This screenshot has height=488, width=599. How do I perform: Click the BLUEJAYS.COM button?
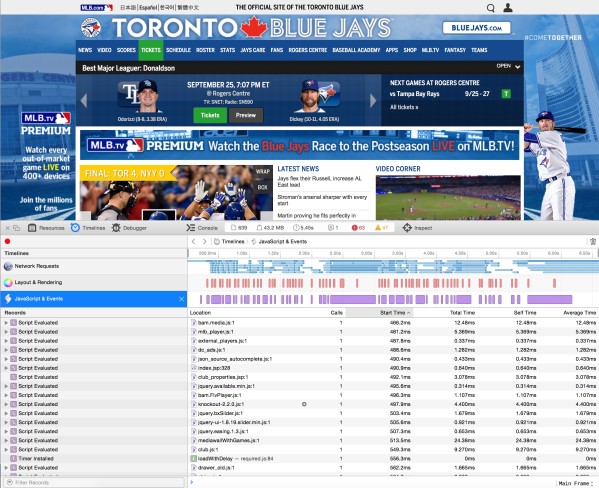(476, 28)
